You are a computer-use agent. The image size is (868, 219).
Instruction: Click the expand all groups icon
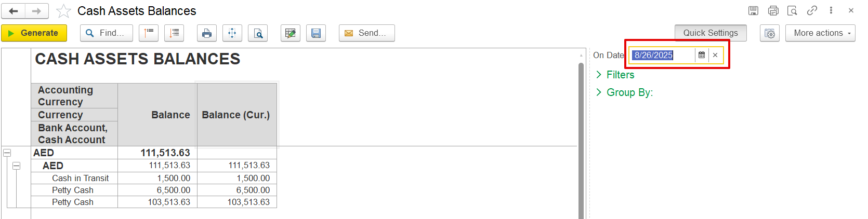(x=174, y=33)
